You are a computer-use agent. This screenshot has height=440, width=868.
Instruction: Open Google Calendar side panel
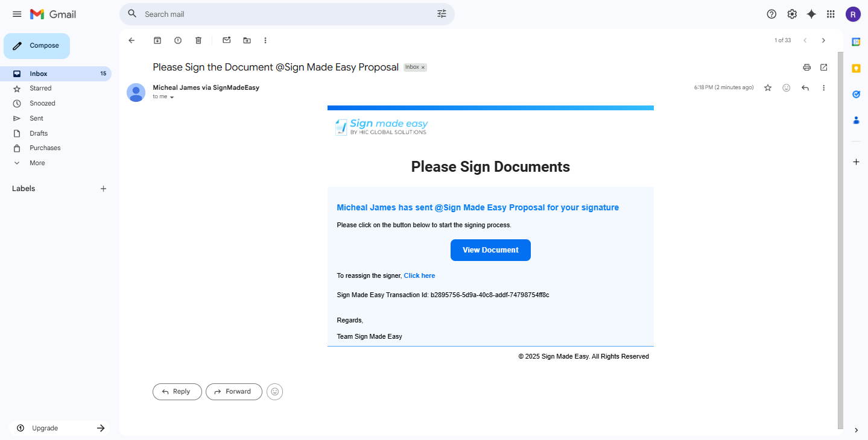pyautogui.click(x=856, y=42)
